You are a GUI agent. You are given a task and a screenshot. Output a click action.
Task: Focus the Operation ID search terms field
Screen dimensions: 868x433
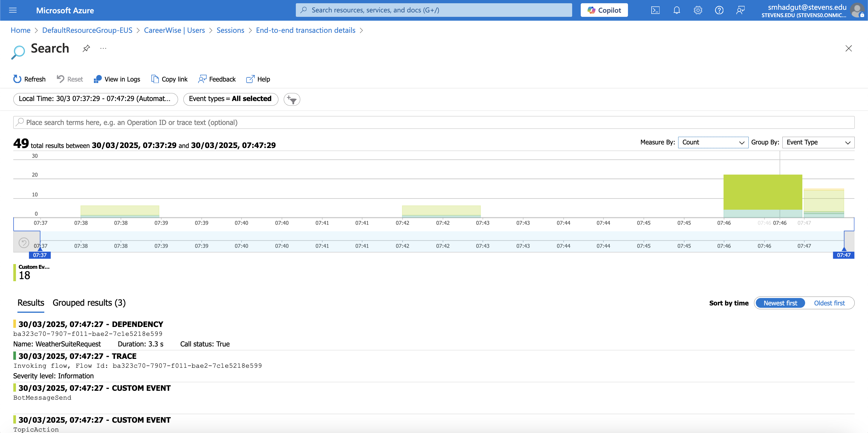(x=433, y=122)
